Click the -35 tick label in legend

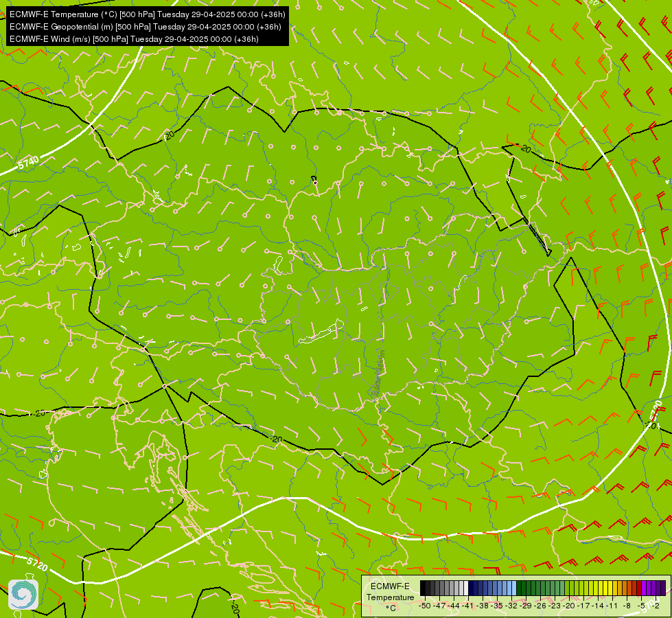497,606
